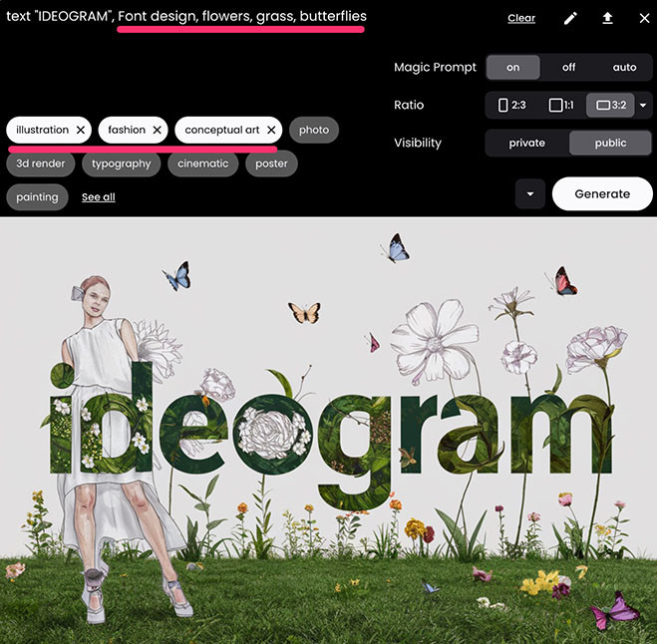Click the Visibility label
The image size is (657, 644).
pos(418,143)
